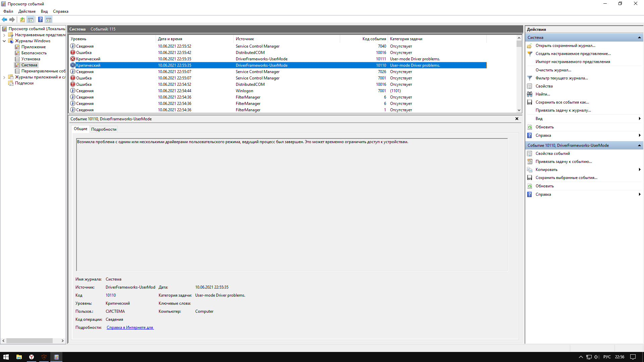Viewport: 644px width, 362px height.
Task: Click the Свойства событий icon
Action: [530, 154]
